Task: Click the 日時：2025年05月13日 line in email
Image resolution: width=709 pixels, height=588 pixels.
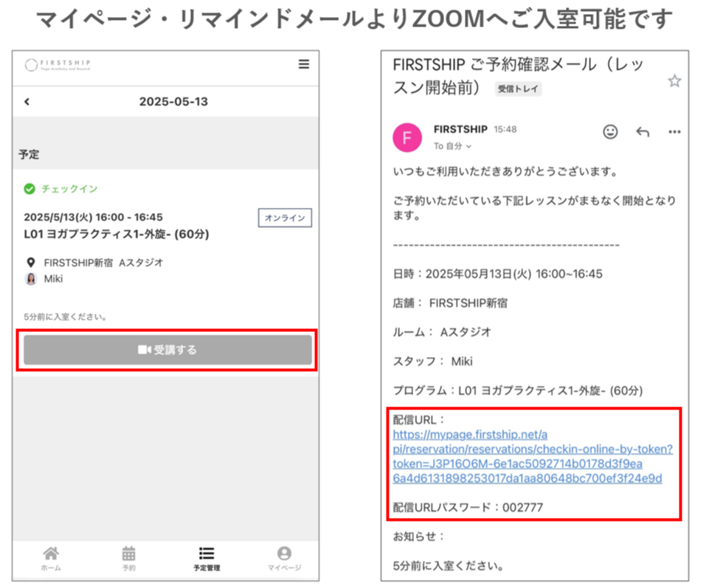Action: pos(497,274)
